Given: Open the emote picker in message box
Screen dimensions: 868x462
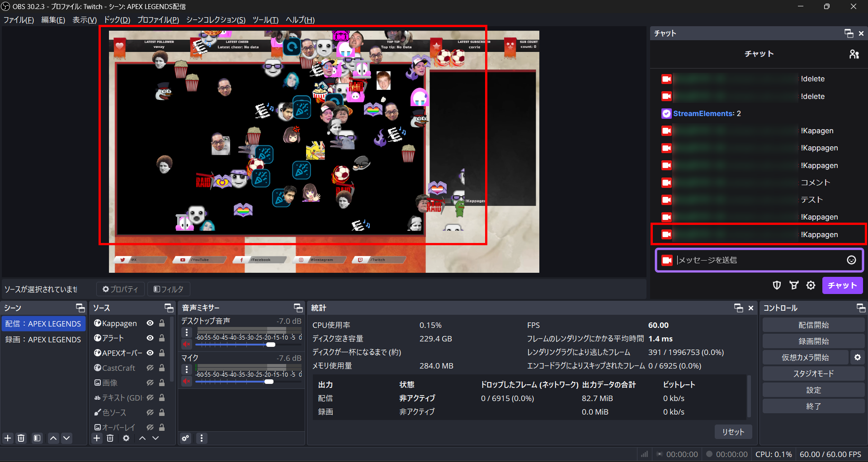Looking at the screenshot, I should [x=851, y=260].
